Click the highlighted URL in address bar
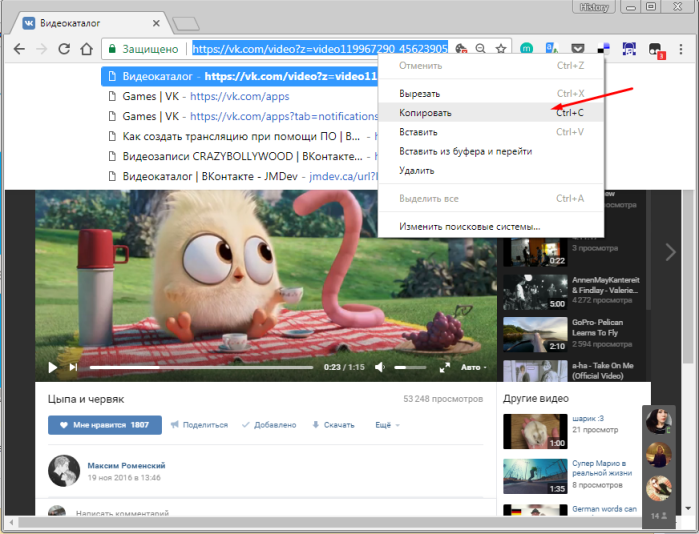699x534 pixels. click(320, 49)
